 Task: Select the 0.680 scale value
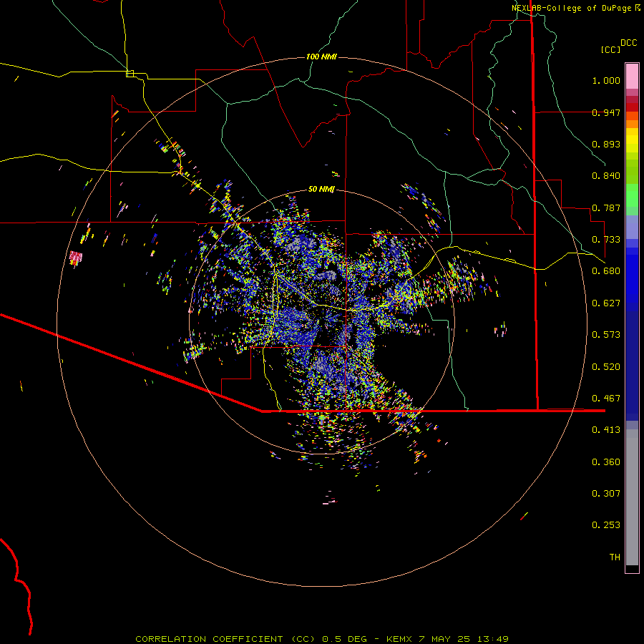pos(606,271)
